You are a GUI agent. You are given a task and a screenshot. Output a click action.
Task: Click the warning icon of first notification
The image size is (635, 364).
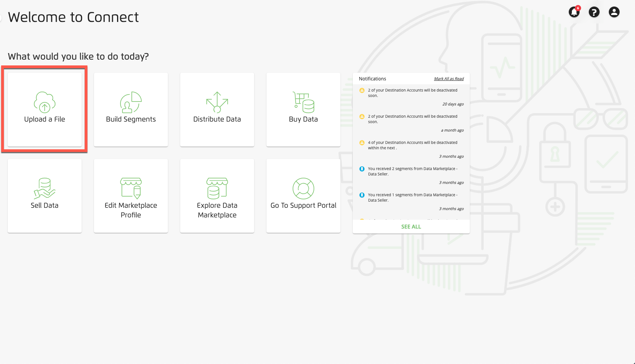pyautogui.click(x=362, y=90)
